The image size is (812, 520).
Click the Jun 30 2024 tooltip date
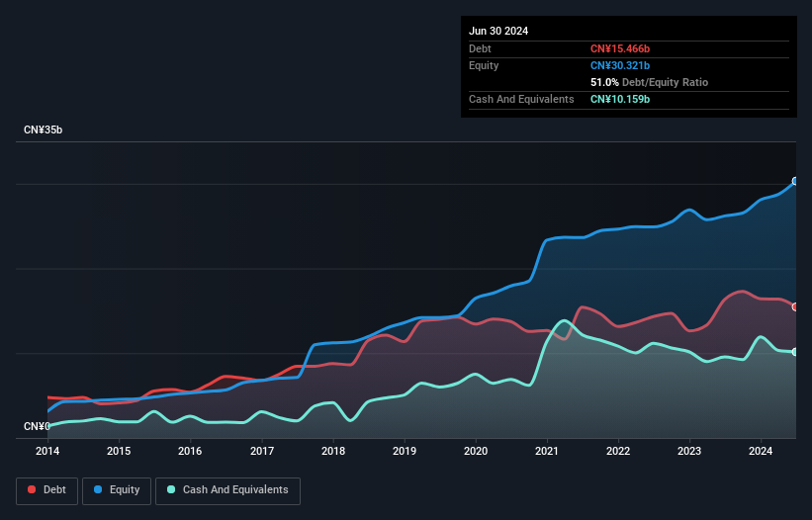(498, 31)
